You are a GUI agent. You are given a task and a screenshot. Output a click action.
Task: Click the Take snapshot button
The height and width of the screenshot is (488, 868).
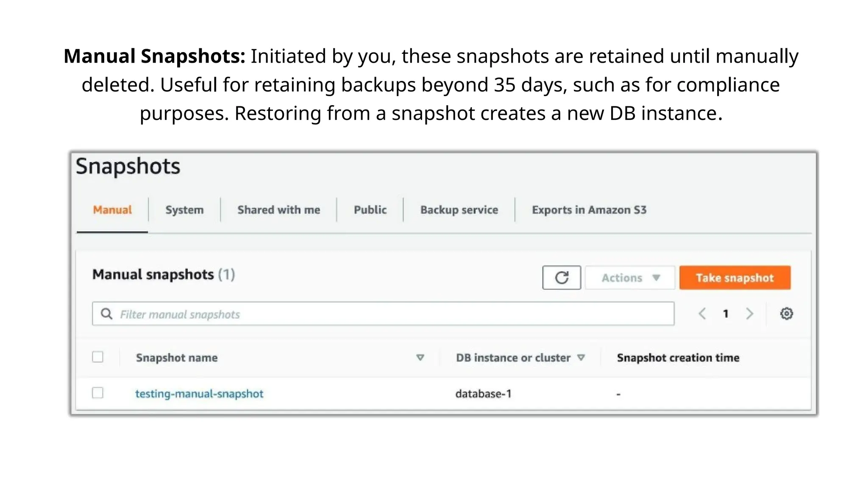tap(734, 278)
